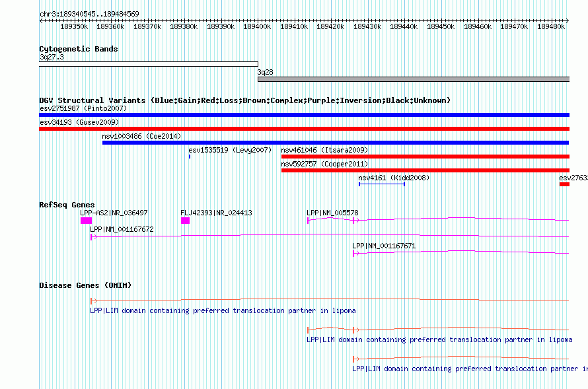Select the nsv1003486 (Coe2014) blue bar

pyautogui.click(x=336, y=143)
